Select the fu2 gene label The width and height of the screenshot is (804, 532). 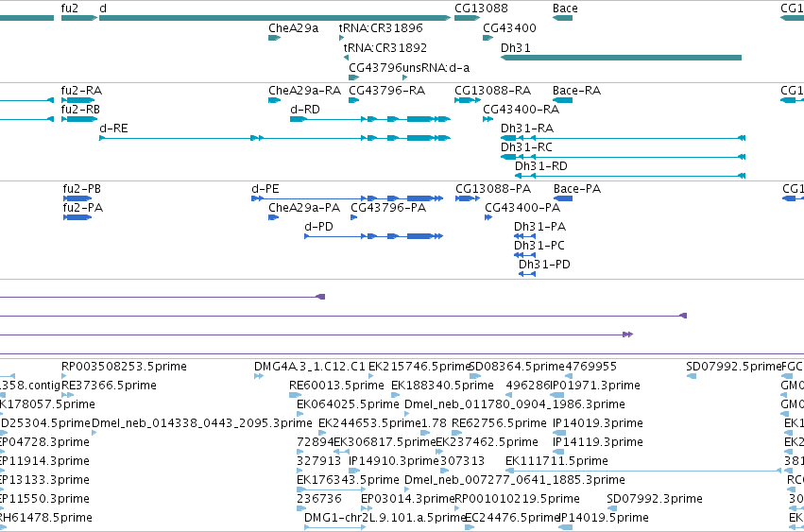[x=69, y=9]
